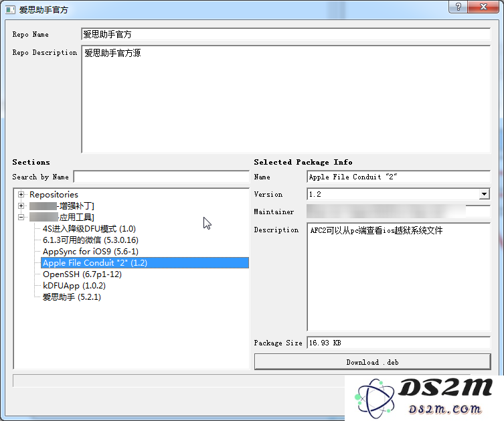Screen dimensions: 504x421
Task: Select 4S进入降级DFU模式 (1.0) package
Action: pos(90,229)
